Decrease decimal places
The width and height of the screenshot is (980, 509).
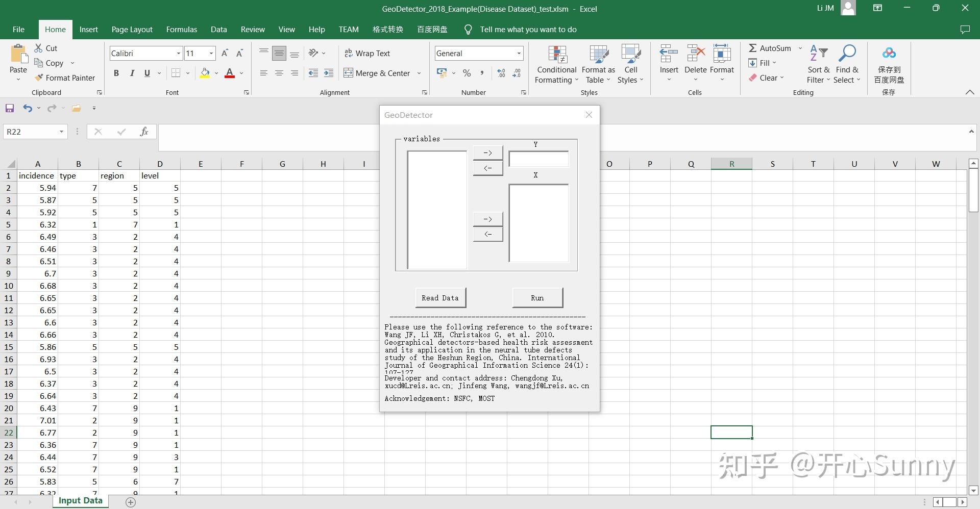pyautogui.click(x=517, y=73)
